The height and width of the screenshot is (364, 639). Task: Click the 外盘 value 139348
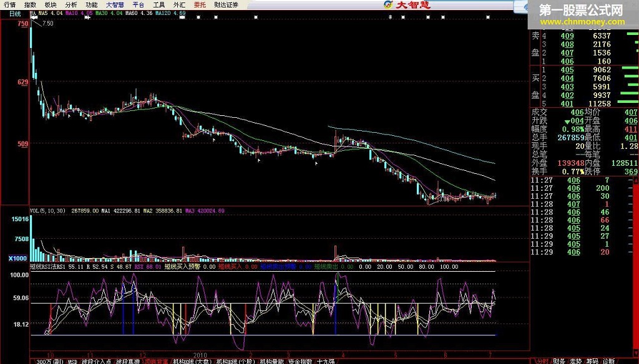click(571, 163)
